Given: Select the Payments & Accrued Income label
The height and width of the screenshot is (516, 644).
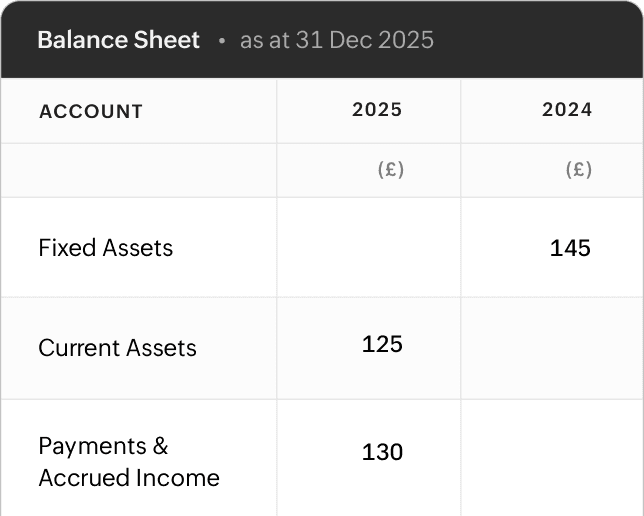Looking at the screenshot, I should [128, 461].
